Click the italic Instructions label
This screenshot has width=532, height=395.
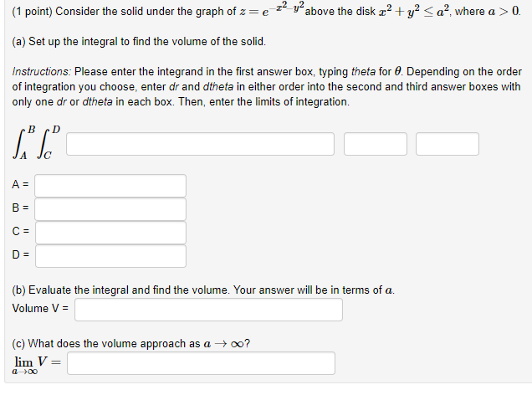(41, 72)
